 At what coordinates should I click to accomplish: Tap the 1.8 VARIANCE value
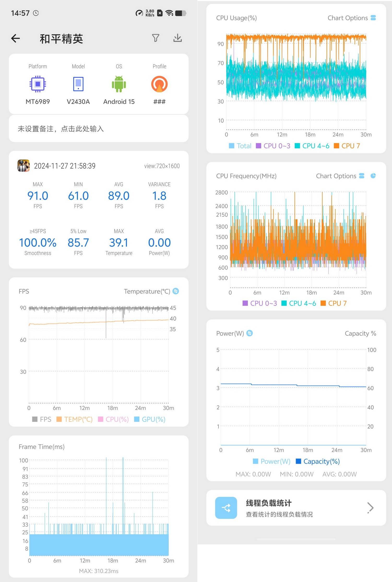tap(159, 196)
